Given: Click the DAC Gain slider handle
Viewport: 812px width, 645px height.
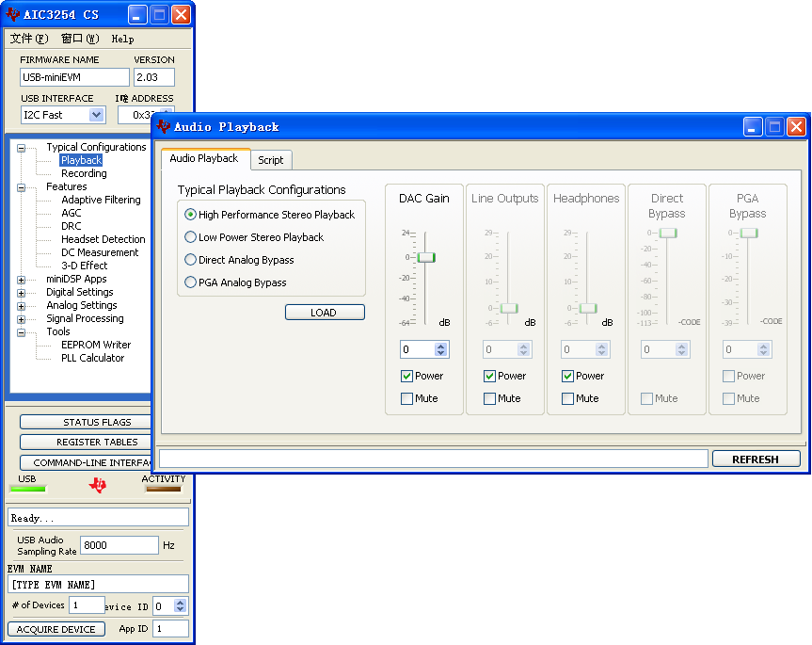Looking at the screenshot, I should pyautogui.click(x=426, y=257).
